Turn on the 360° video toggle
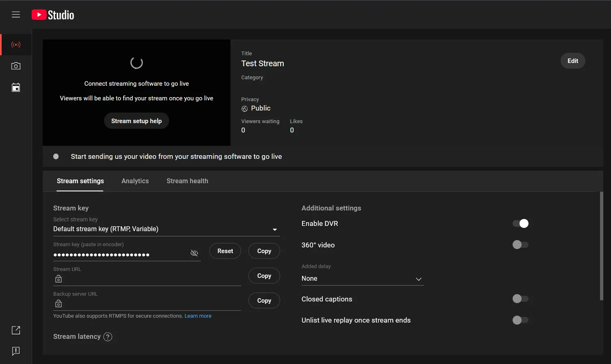The width and height of the screenshot is (611, 364). (x=520, y=245)
